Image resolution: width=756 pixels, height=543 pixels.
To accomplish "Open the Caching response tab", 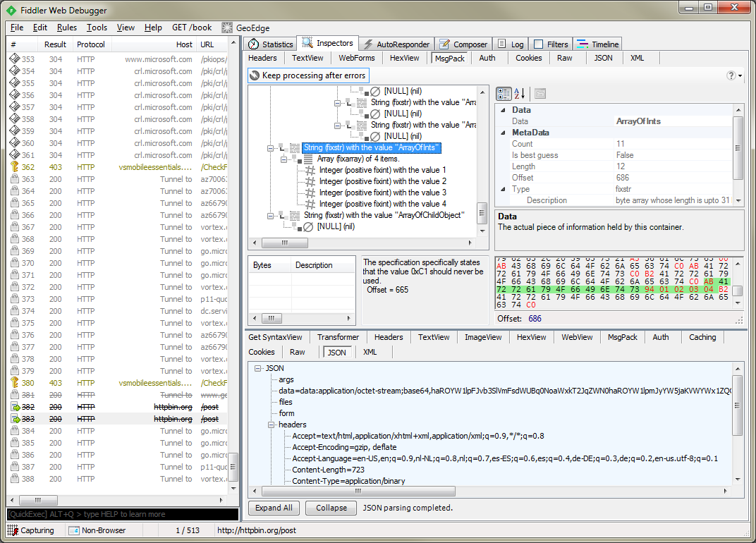I will pyautogui.click(x=702, y=337).
